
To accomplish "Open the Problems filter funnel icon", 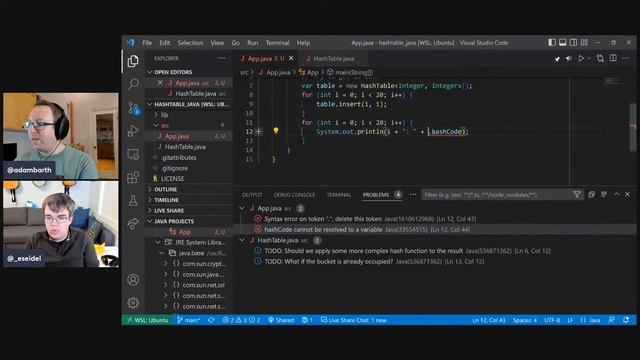I will (577, 195).
